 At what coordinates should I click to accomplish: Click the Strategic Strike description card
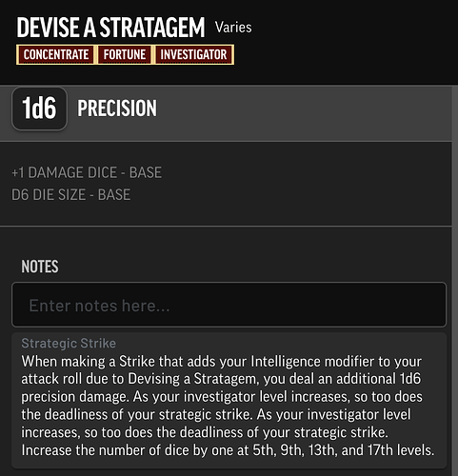point(229,401)
